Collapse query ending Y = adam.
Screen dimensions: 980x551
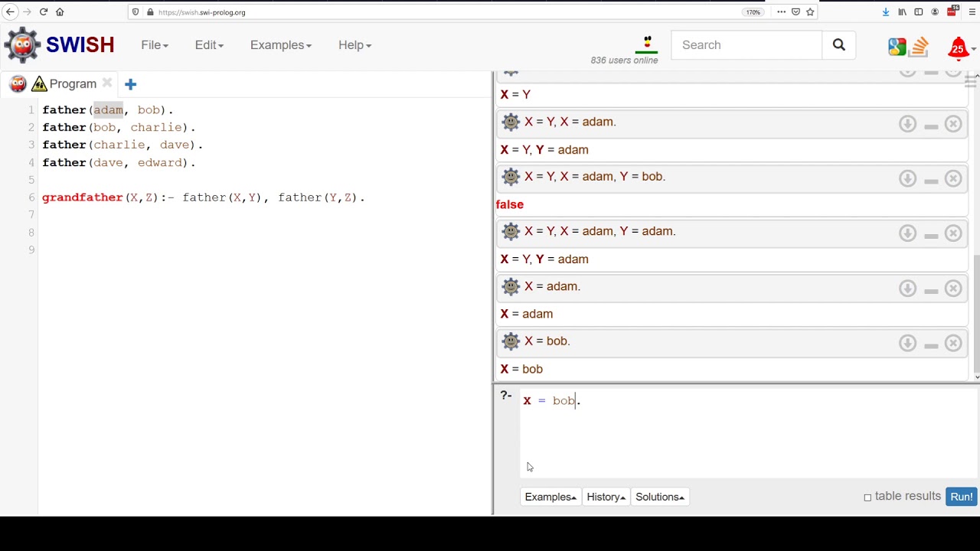(931, 236)
